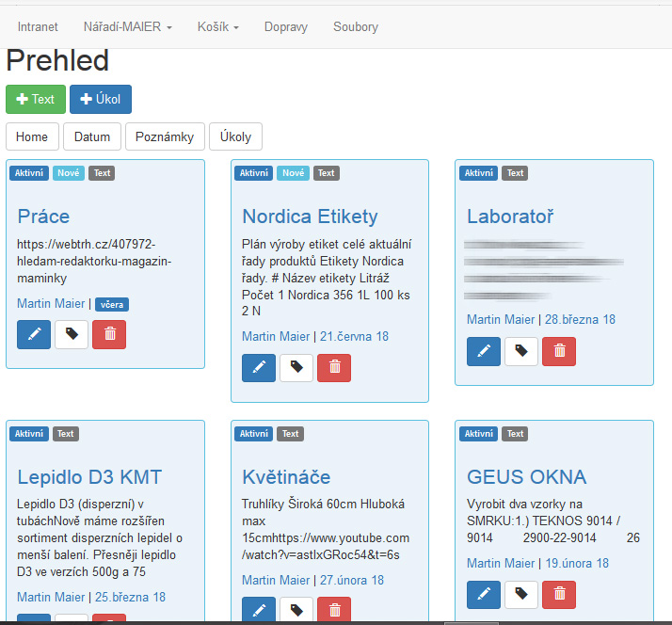
Task: Click the tag icon on Nordica Etikety card
Action: [296, 368]
